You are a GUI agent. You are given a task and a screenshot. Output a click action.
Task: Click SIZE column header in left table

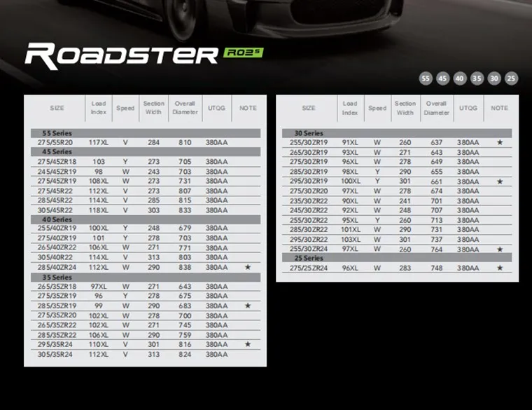point(57,108)
